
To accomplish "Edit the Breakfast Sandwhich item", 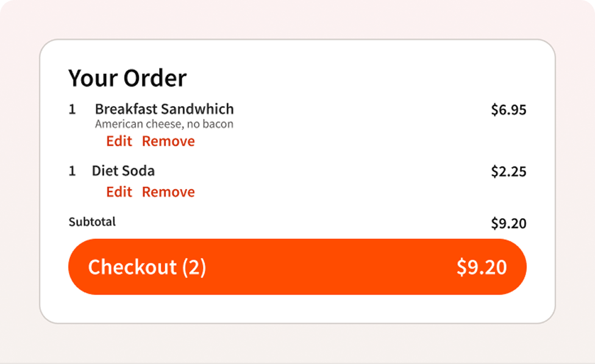I will [119, 141].
